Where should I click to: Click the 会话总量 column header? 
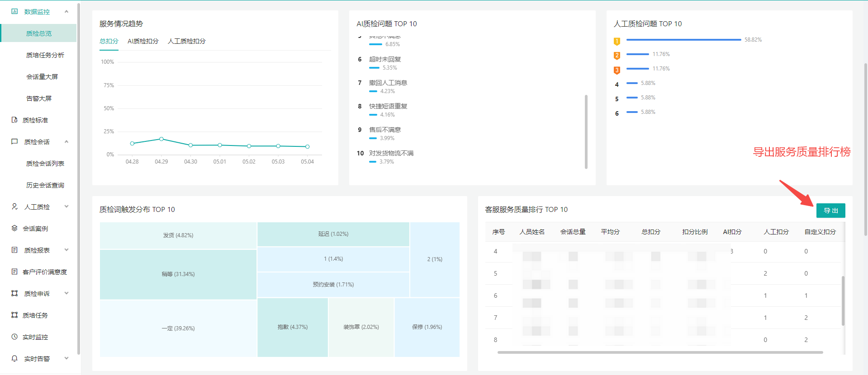click(573, 232)
